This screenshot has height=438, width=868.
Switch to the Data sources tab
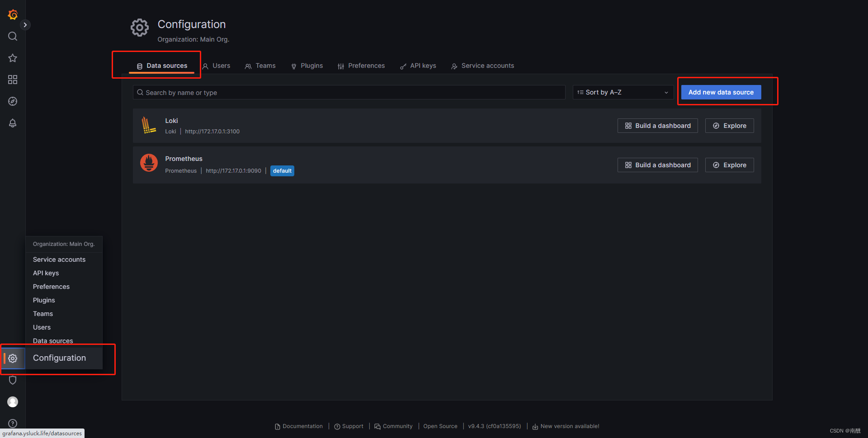point(162,66)
